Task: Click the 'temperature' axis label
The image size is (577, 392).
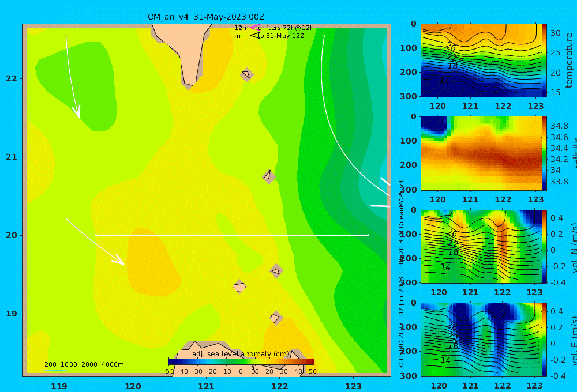Action: [569, 61]
